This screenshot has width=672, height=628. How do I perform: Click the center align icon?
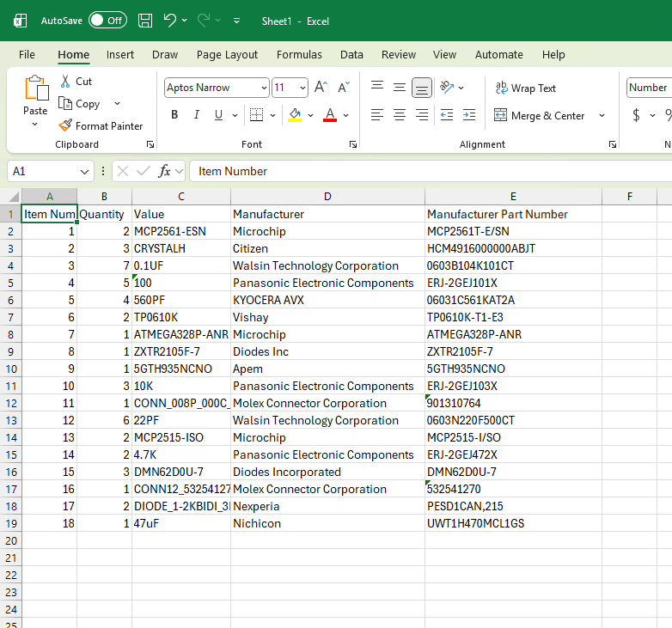[400, 115]
